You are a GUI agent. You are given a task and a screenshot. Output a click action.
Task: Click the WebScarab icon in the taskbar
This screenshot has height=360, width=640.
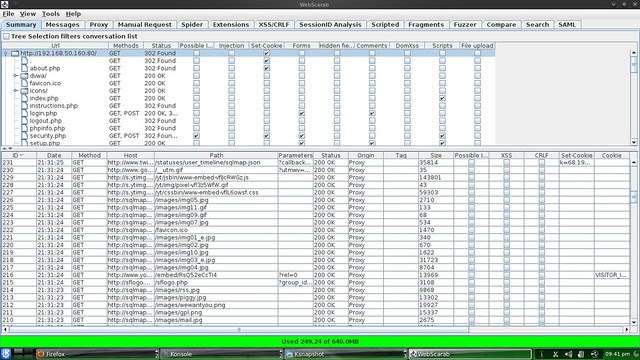pos(413,354)
